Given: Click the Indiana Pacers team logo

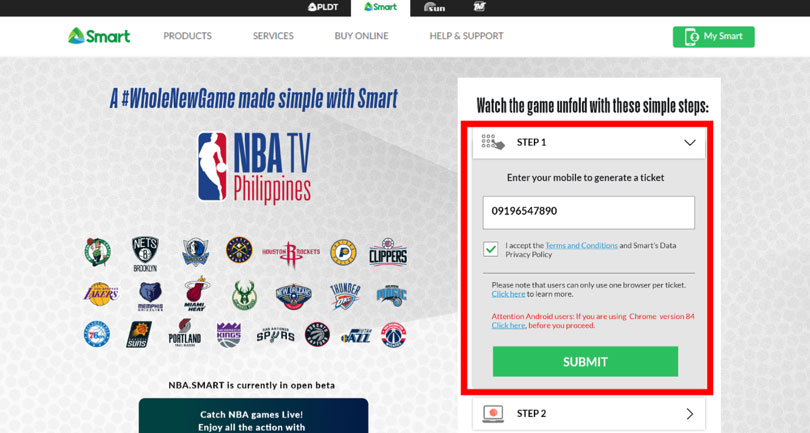Looking at the screenshot, I should point(344,253).
